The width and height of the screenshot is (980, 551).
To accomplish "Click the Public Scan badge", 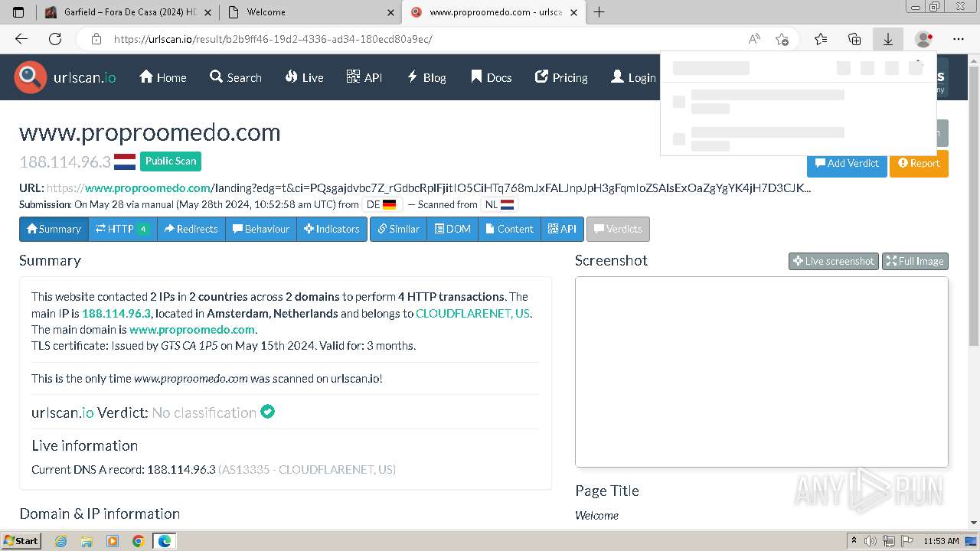I will (x=171, y=161).
